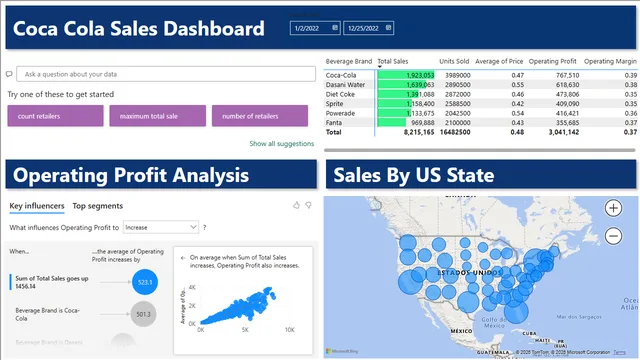Select the Fanta row
Image resolution: width=640 pixels, height=360 pixels.
click(x=481, y=122)
